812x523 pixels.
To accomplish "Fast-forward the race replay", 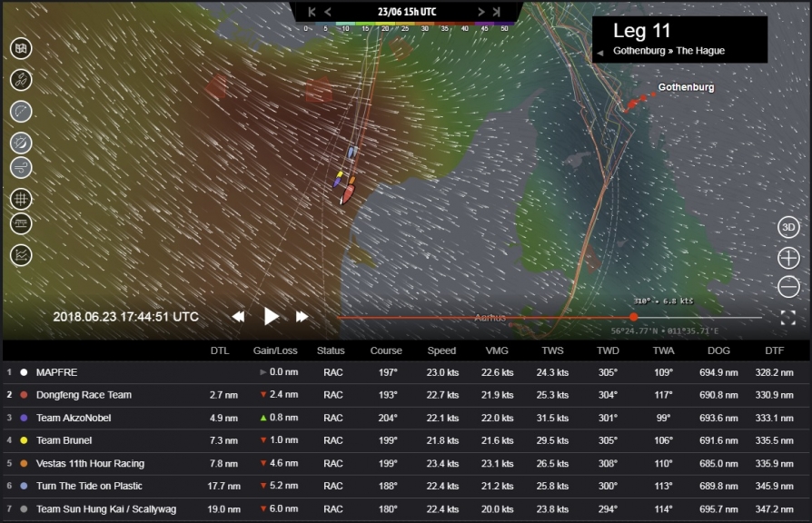I will [x=302, y=317].
